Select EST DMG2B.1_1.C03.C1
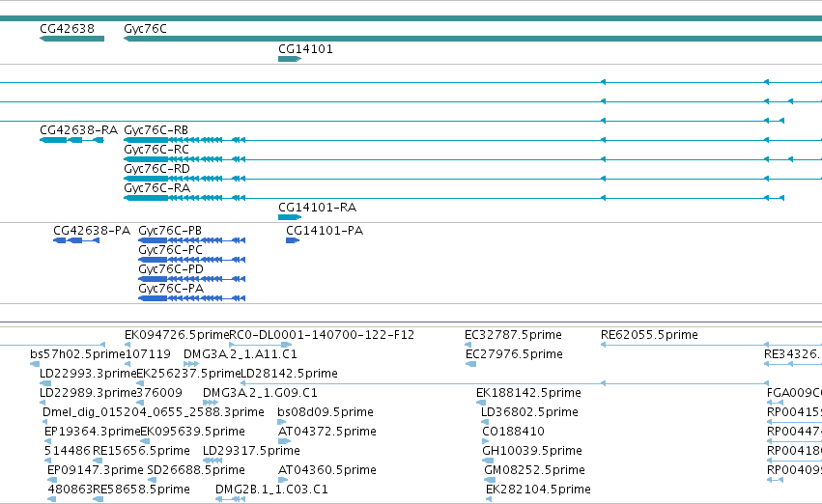 271,490
